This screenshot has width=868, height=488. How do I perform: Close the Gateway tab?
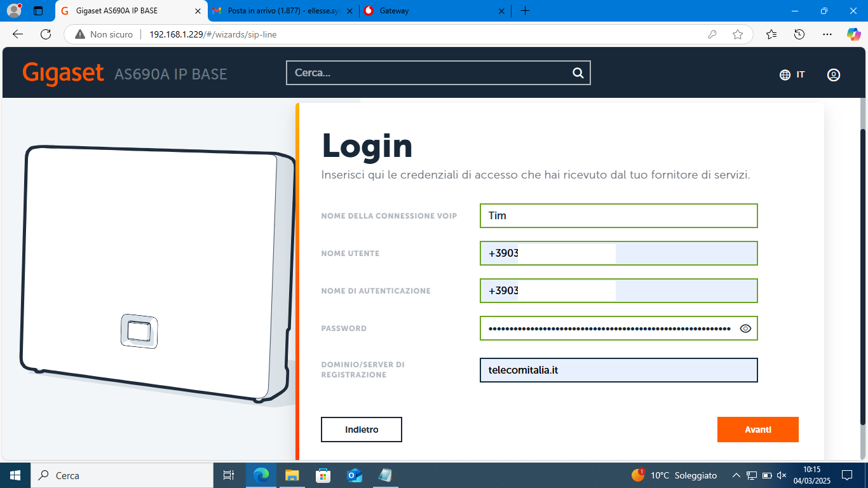(x=501, y=11)
